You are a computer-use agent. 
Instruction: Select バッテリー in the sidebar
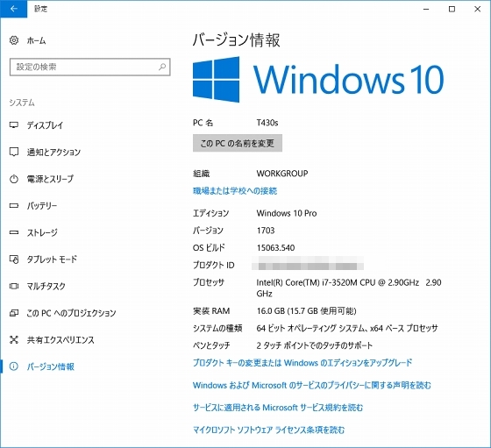(x=42, y=206)
